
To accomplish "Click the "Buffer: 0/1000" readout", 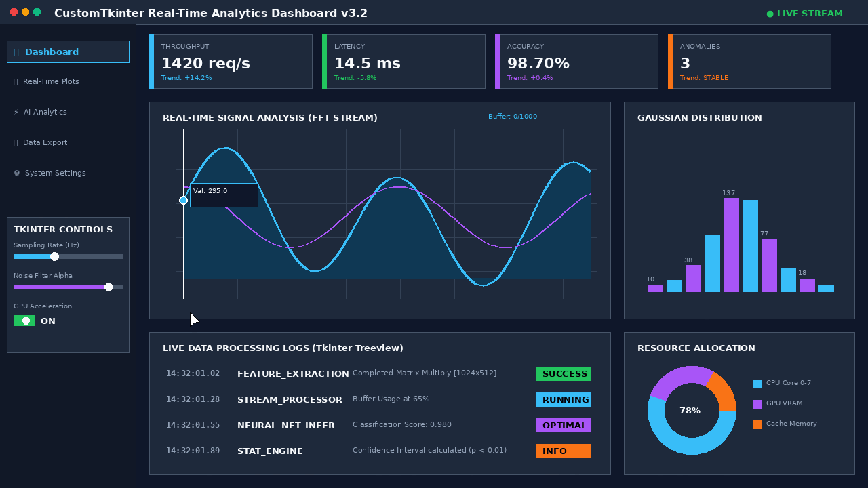I will pos(513,117).
